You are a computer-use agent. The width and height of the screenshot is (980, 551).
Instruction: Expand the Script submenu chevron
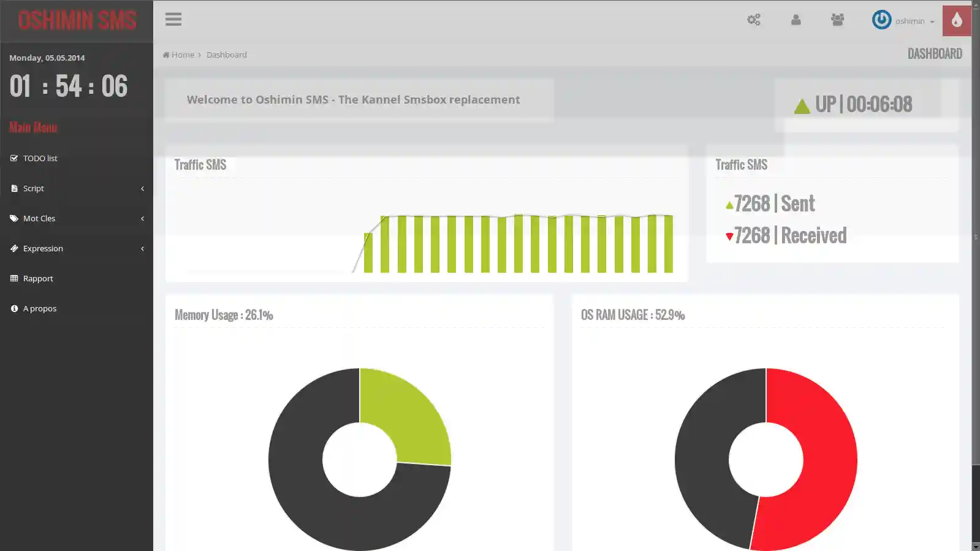pos(142,189)
